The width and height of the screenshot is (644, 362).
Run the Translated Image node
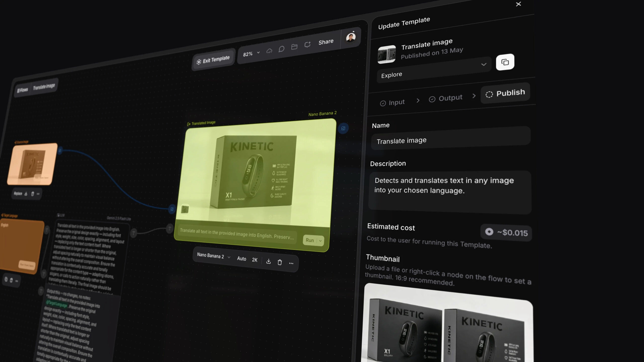310,240
